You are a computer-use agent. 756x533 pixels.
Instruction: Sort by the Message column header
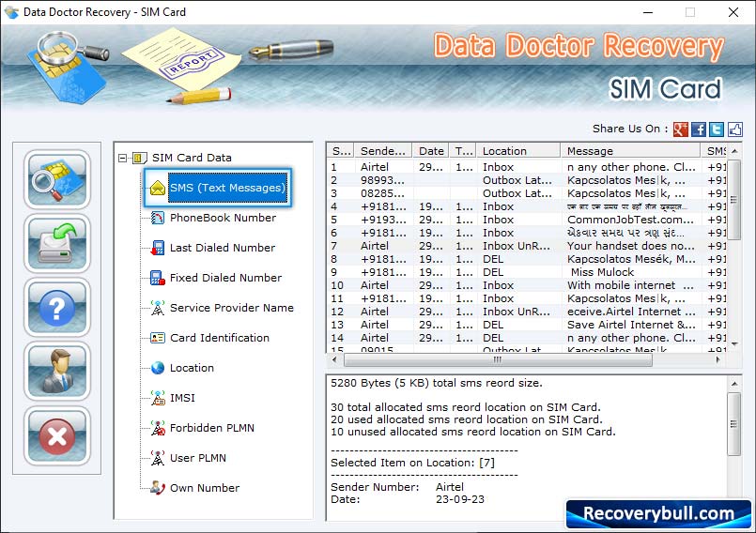pos(630,151)
